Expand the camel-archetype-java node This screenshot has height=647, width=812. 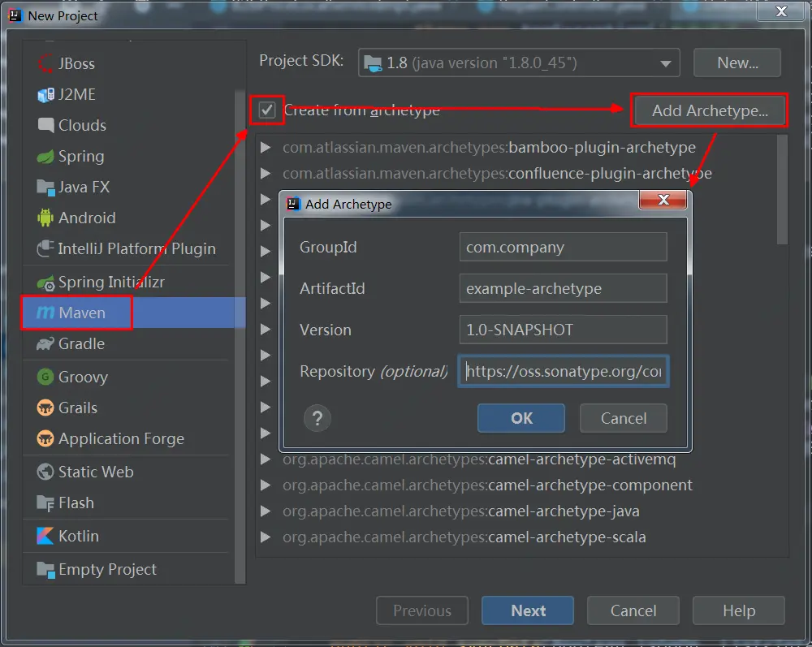tap(266, 511)
